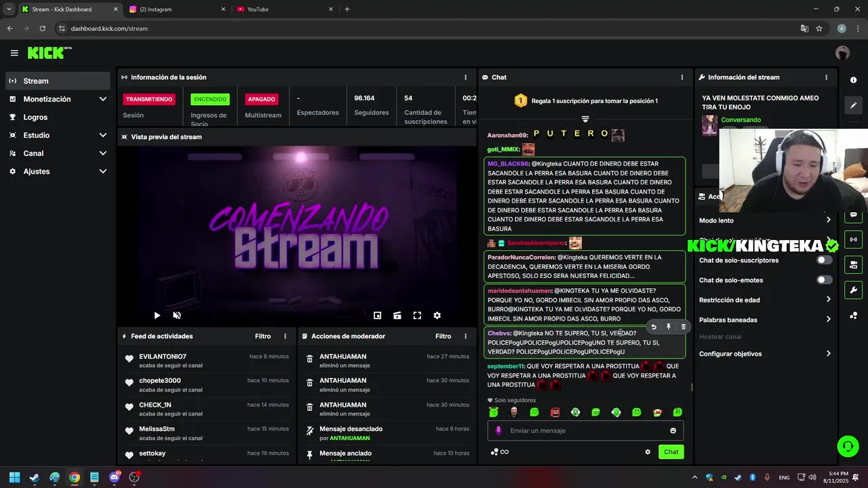Click the Chrome icon in the taskbar

(75, 477)
